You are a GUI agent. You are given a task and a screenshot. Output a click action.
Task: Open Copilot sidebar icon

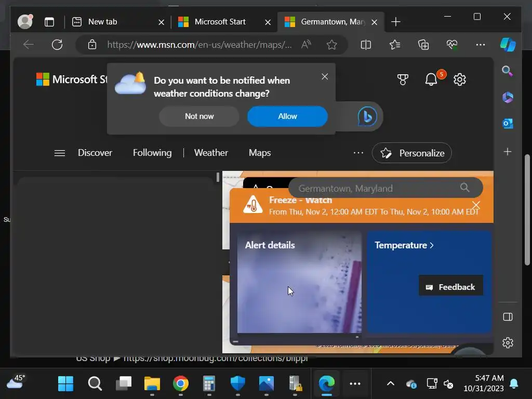(x=508, y=45)
